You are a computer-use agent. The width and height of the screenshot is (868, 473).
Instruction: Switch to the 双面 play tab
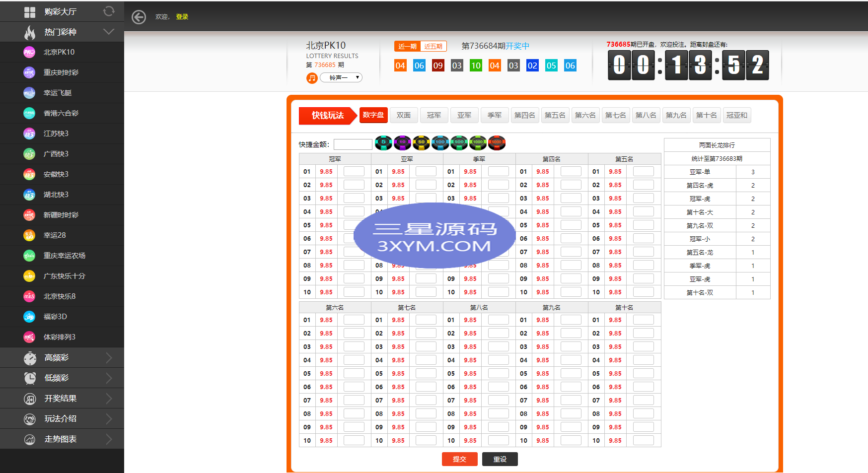[404, 115]
